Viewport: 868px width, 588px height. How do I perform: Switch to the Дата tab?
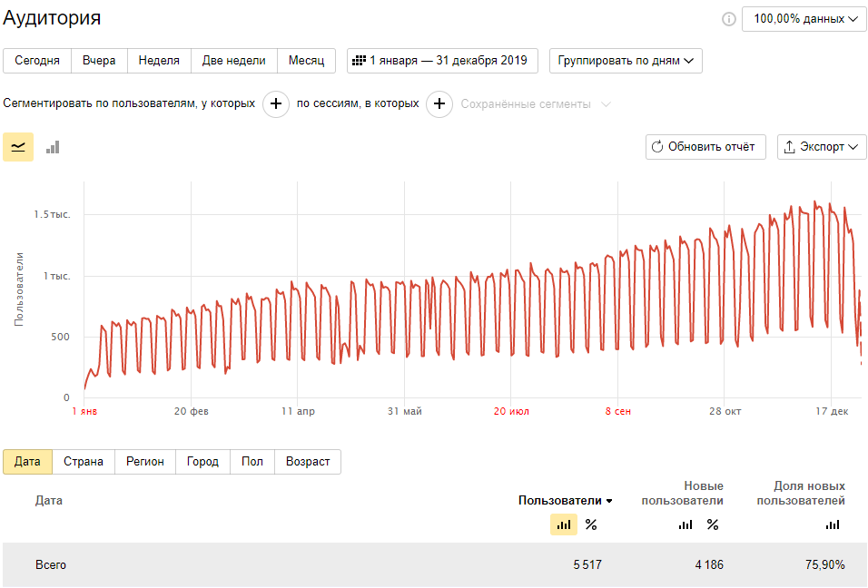27,462
